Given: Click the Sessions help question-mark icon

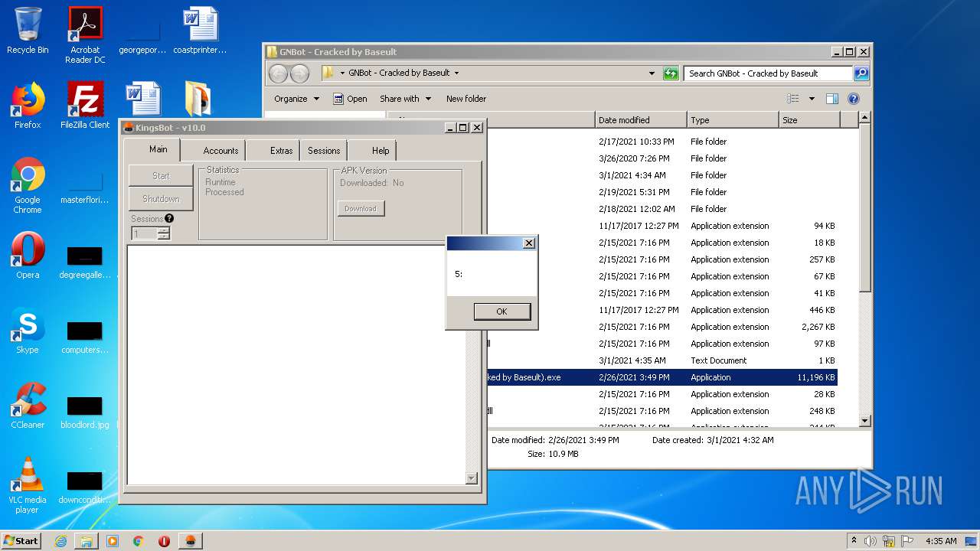Looking at the screenshot, I should pyautogui.click(x=169, y=218).
